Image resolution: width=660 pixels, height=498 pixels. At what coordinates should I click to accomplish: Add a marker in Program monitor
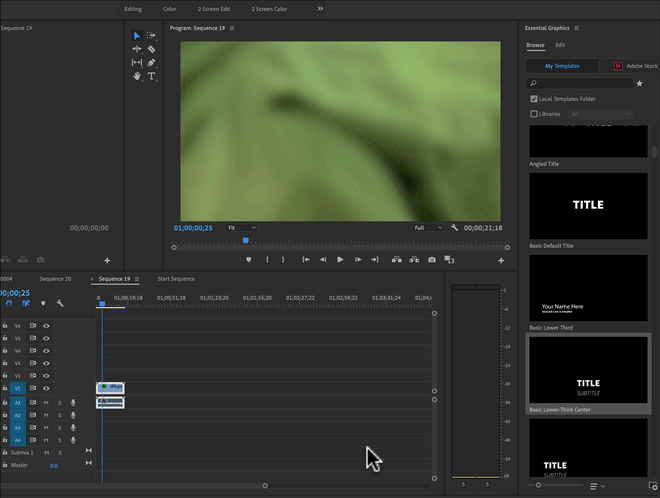(x=249, y=260)
